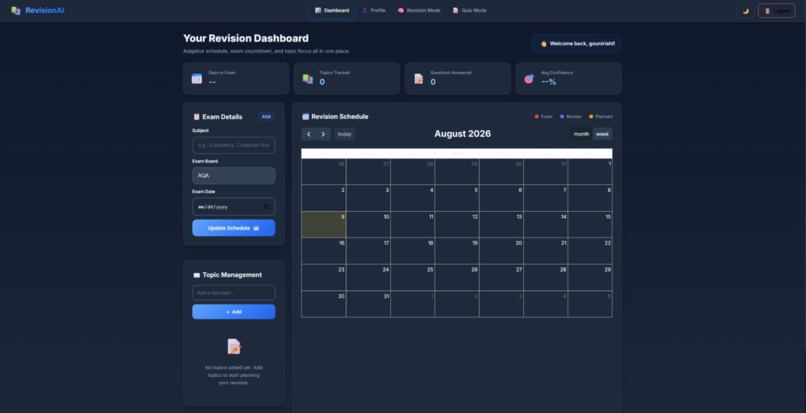Open the date picker calendar icon
806x413 pixels.
pos(266,206)
